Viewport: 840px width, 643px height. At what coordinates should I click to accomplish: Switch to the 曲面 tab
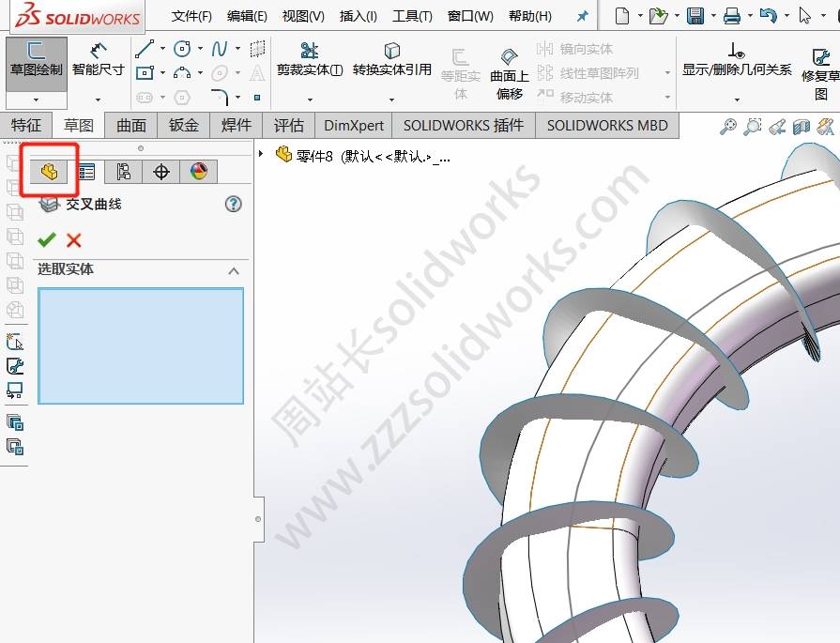coord(131,125)
